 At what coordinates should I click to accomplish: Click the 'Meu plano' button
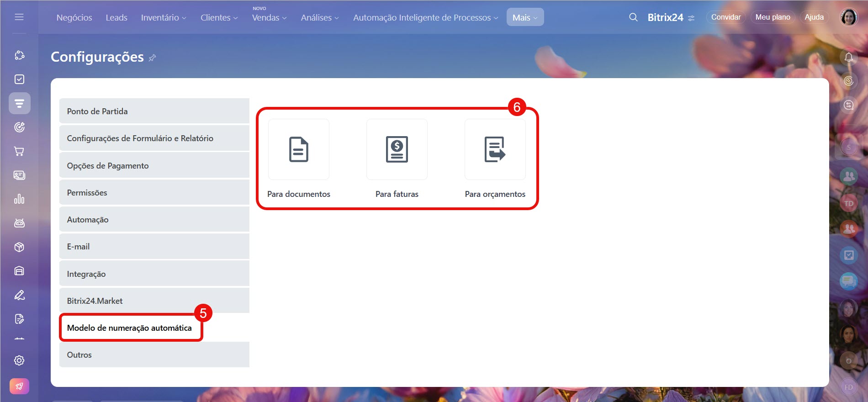point(773,17)
